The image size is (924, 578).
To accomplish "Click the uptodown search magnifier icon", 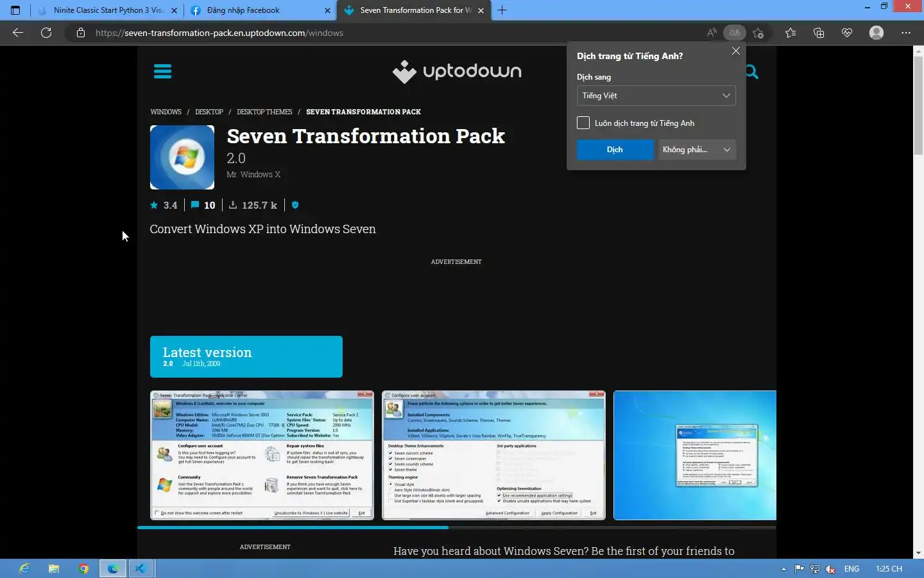I will (751, 72).
